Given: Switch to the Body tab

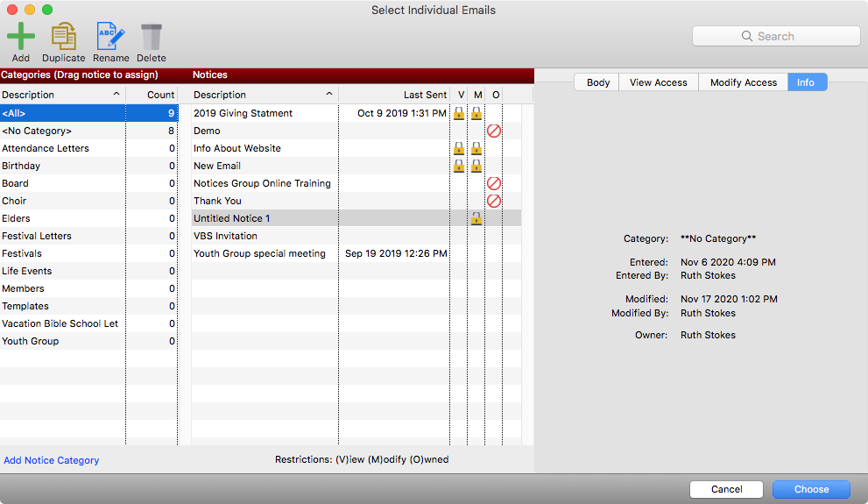Looking at the screenshot, I should pos(597,82).
